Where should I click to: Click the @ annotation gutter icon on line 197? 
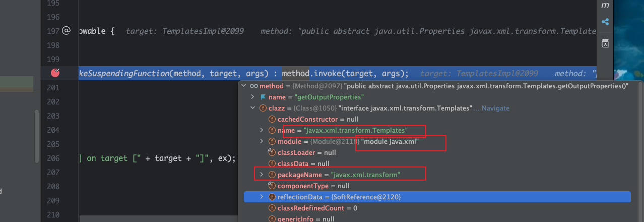(x=66, y=31)
